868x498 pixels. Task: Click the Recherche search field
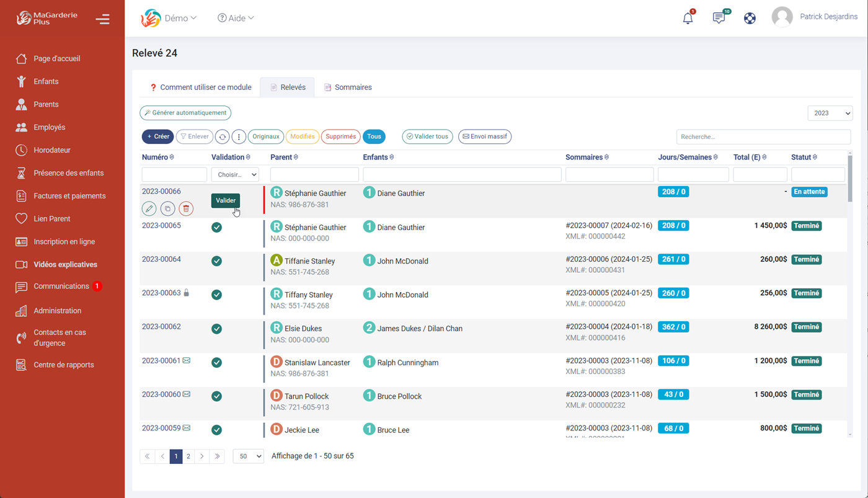point(763,137)
